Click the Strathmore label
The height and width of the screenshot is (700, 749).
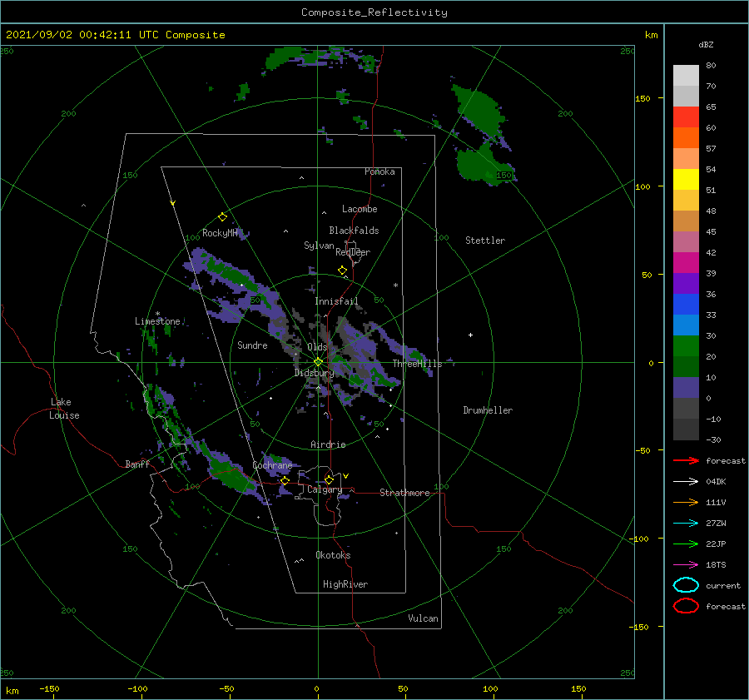coord(404,493)
